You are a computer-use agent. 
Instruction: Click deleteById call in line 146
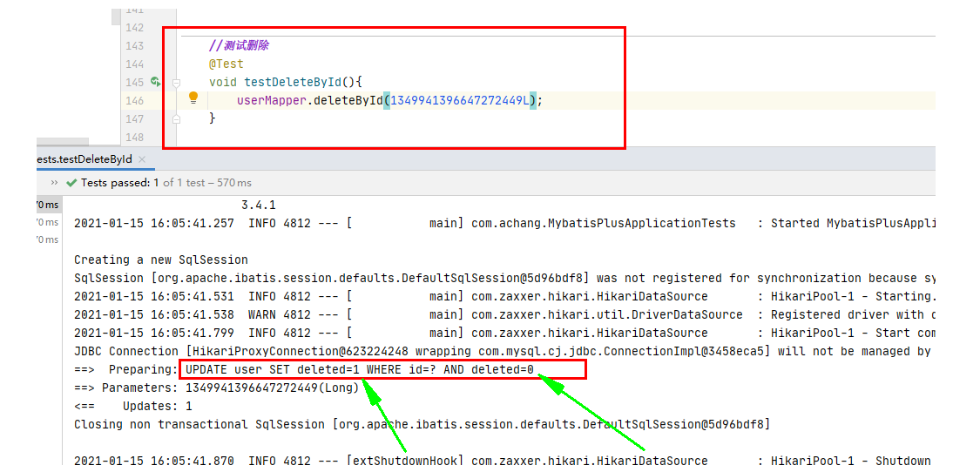pos(348,100)
